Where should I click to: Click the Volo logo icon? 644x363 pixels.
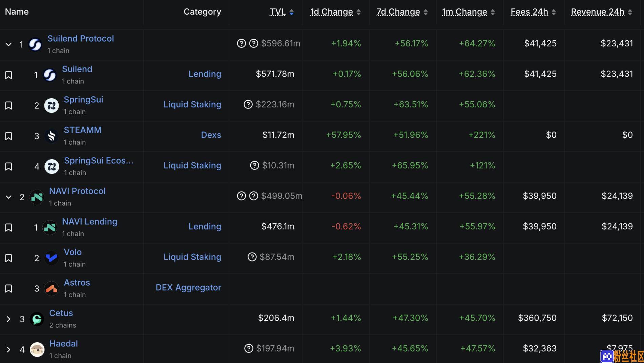pyautogui.click(x=51, y=258)
